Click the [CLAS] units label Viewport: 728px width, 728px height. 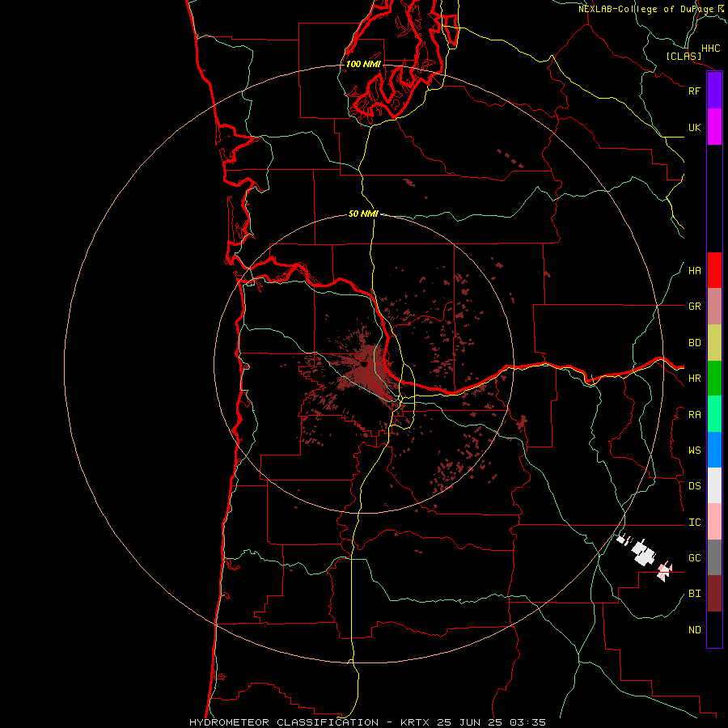(684, 57)
